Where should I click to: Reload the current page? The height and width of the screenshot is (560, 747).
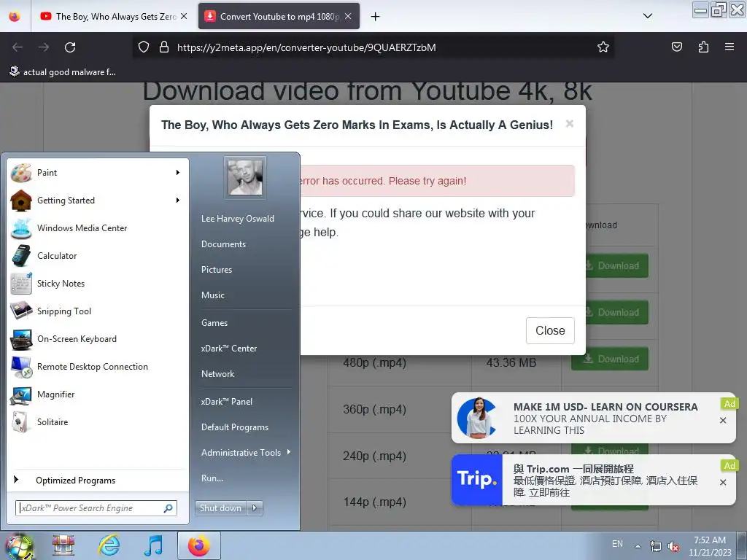(70, 47)
